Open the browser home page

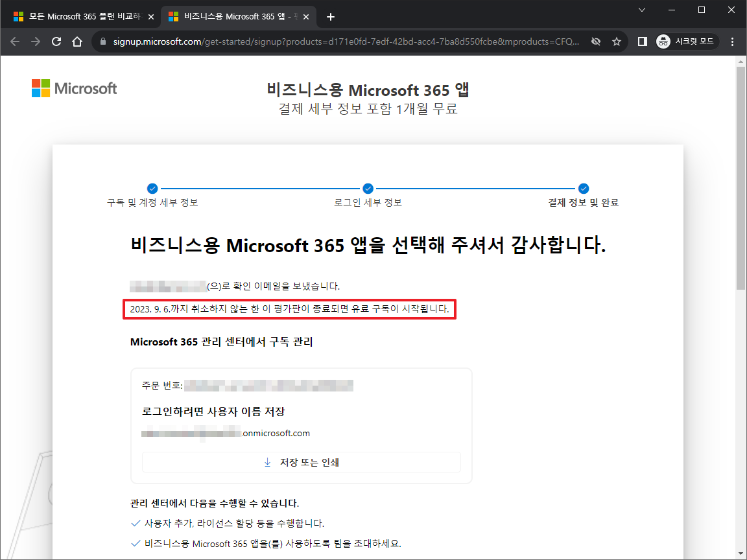pos(77,42)
